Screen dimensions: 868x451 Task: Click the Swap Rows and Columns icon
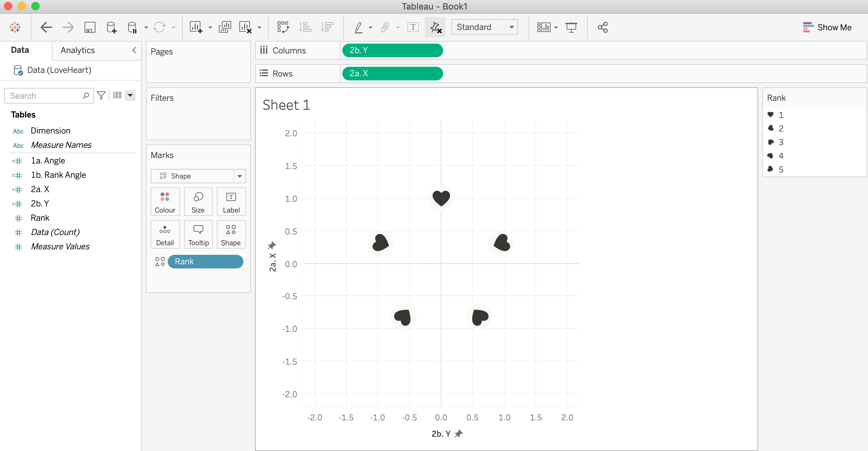[x=283, y=27]
